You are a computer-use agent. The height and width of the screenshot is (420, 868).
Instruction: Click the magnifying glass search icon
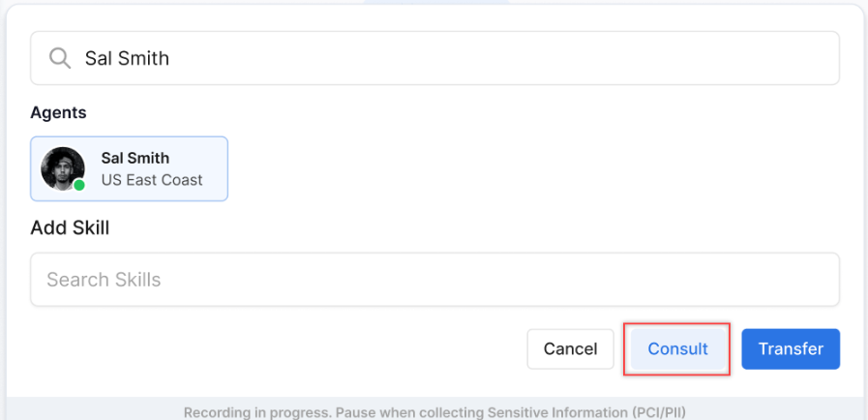(x=60, y=58)
